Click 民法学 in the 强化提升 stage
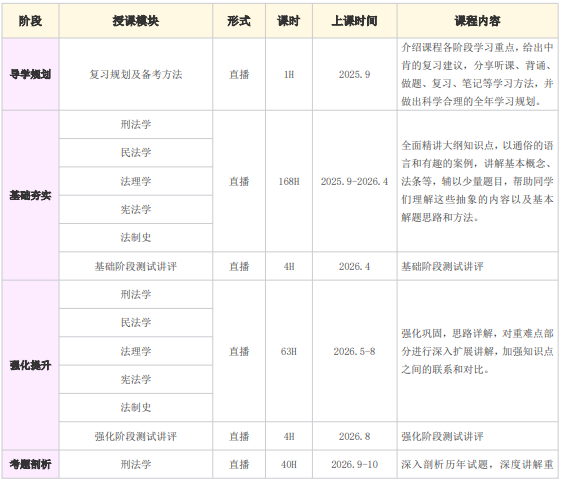The width and height of the screenshot is (564, 484). (x=136, y=323)
